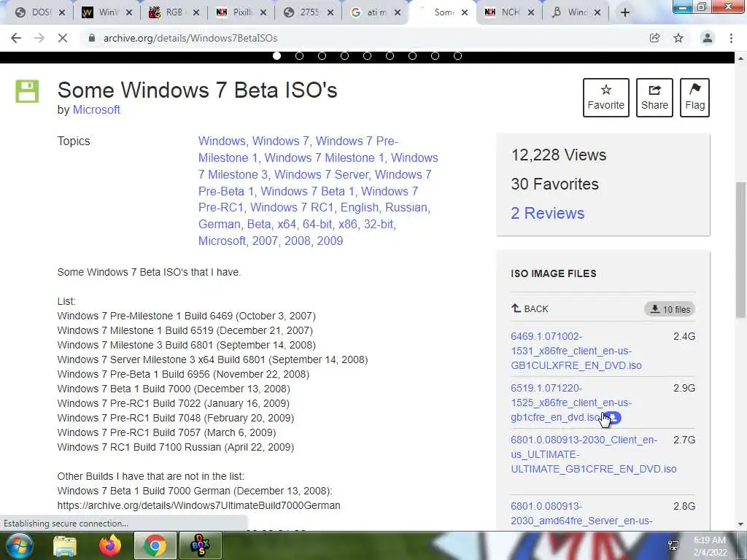Switch to Chrome in the taskbar

155,545
